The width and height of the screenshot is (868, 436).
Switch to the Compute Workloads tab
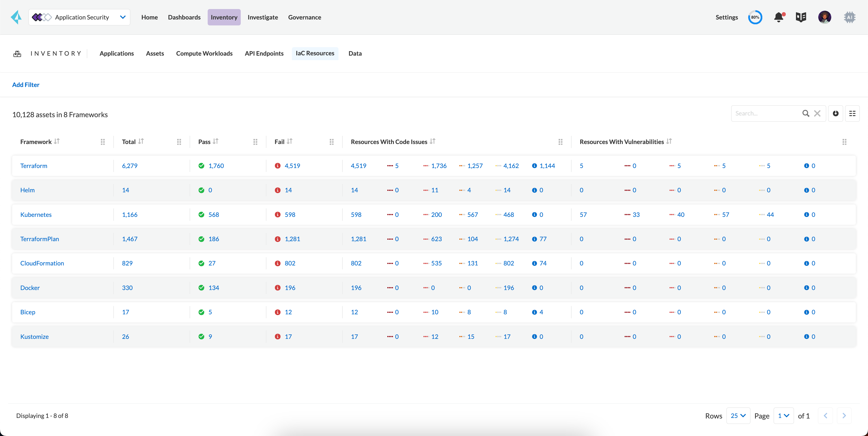pyautogui.click(x=204, y=54)
